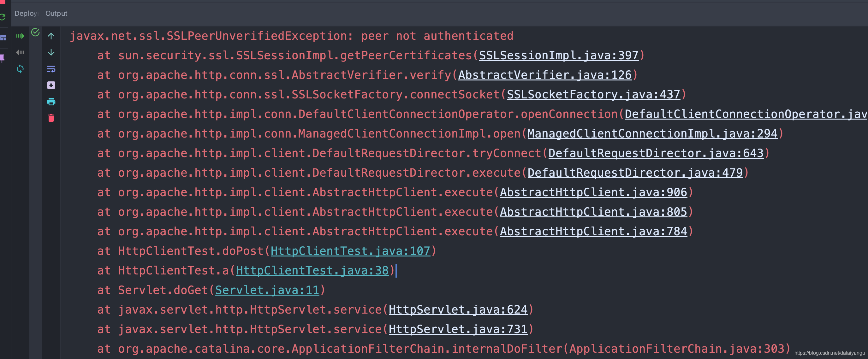Open DefaultClientConnectionOperator.java link
Viewport: 868px width, 359px height.
746,114
